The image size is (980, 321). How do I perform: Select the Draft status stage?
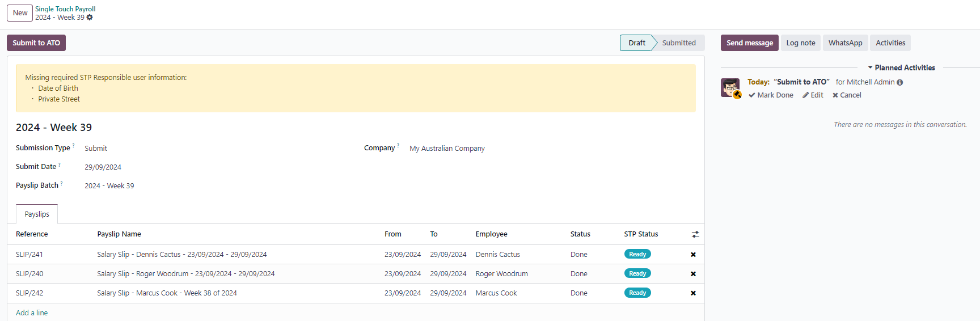pyautogui.click(x=636, y=43)
